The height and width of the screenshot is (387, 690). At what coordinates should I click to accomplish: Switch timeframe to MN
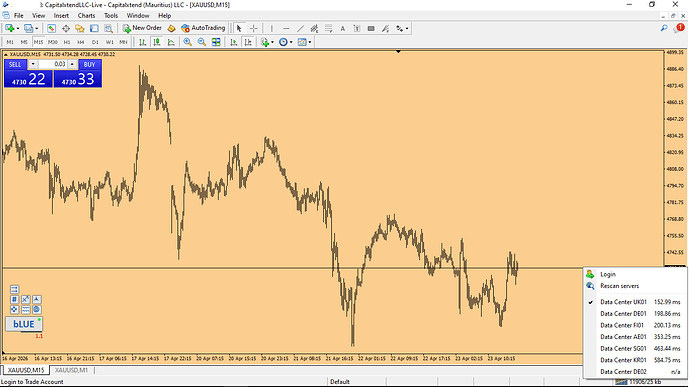coord(124,42)
